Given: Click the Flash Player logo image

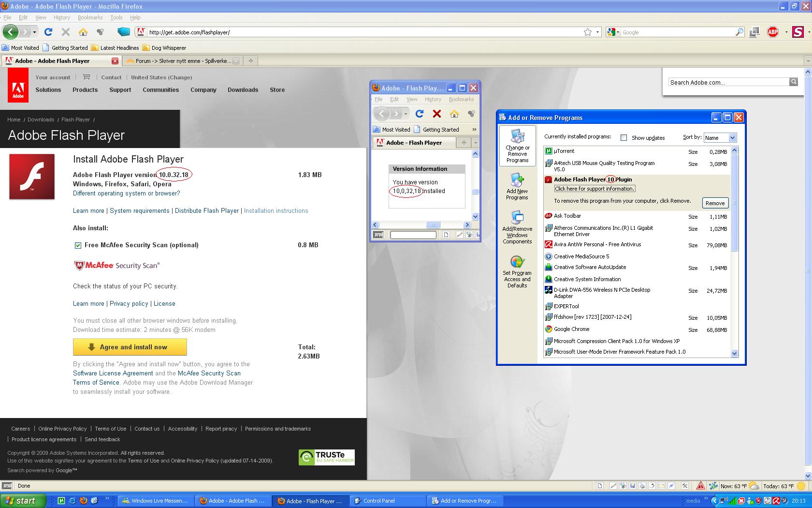Looking at the screenshot, I should click(32, 177).
